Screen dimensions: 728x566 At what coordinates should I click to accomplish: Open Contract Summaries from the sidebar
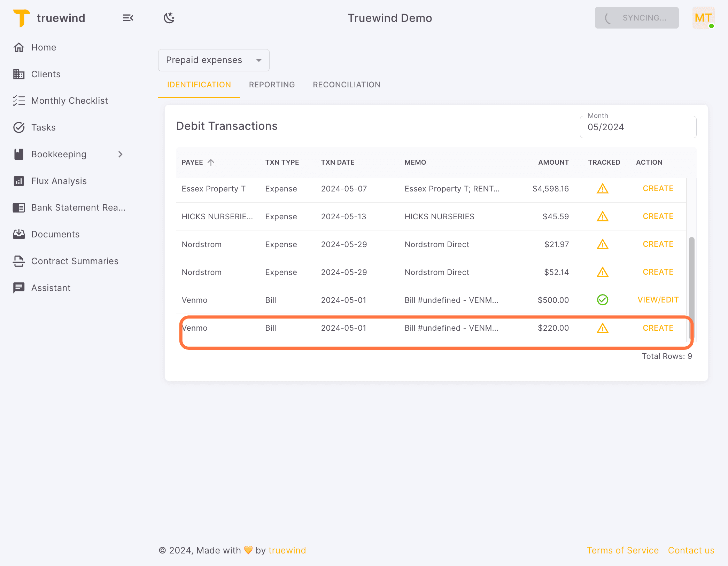coord(75,261)
